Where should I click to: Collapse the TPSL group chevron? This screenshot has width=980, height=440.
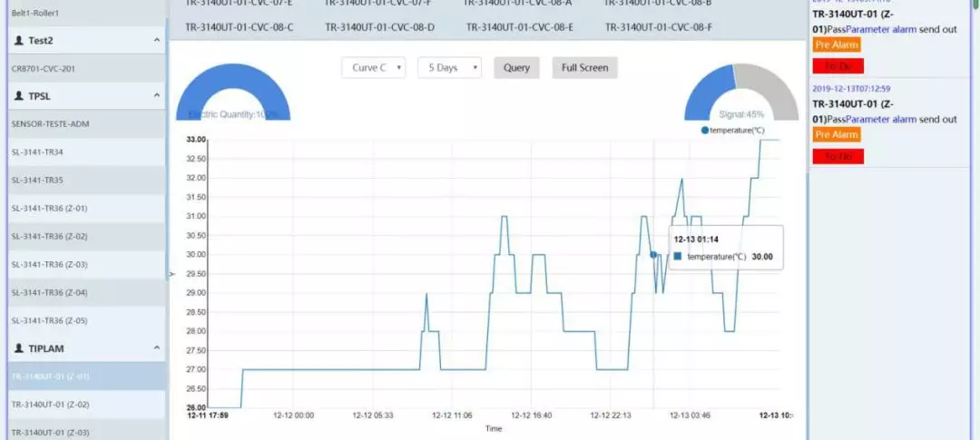click(156, 95)
